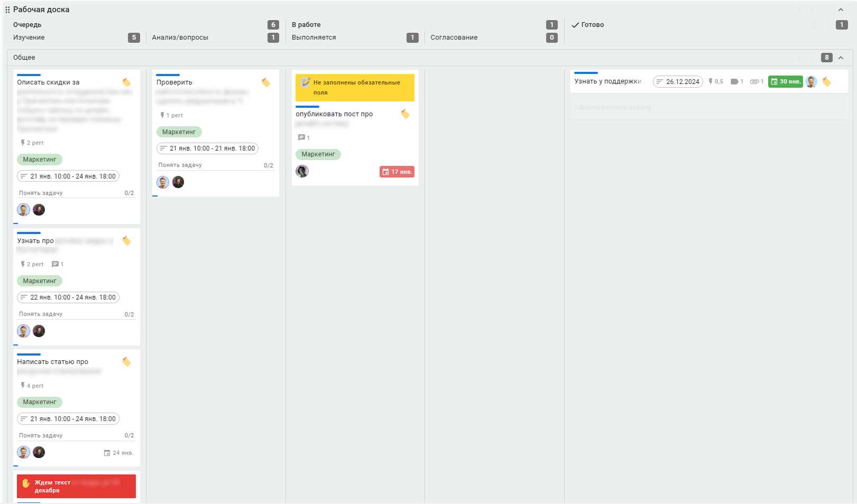Click the tag icon on Проверить card
Image resolution: width=857 pixels, height=504 pixels.
(266, 82)
